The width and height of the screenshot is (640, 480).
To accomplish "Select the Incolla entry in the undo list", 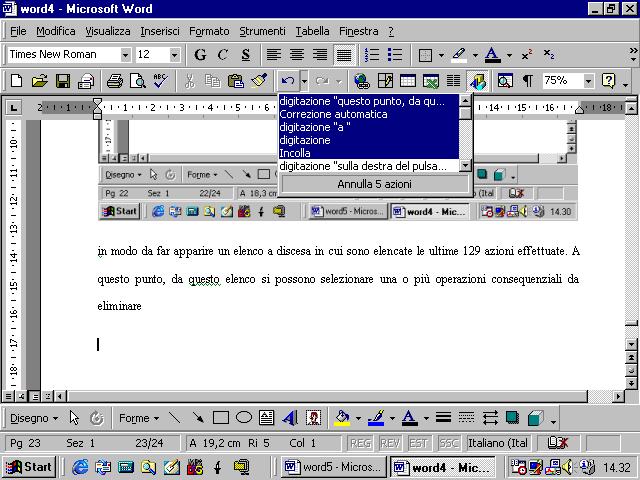I will (369, 153).
